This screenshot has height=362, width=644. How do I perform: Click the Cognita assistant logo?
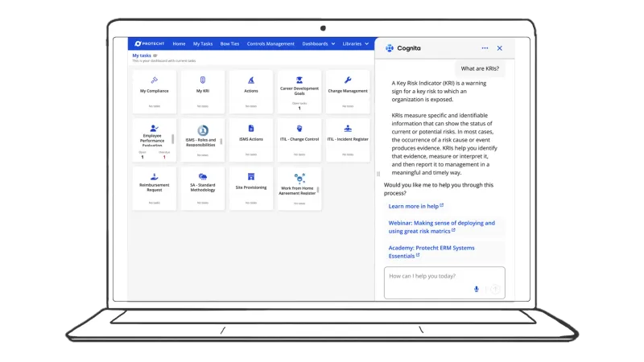[390, 48]
